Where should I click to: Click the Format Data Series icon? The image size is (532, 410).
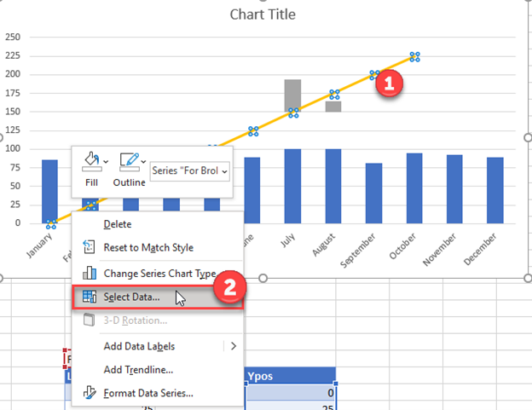90,393
